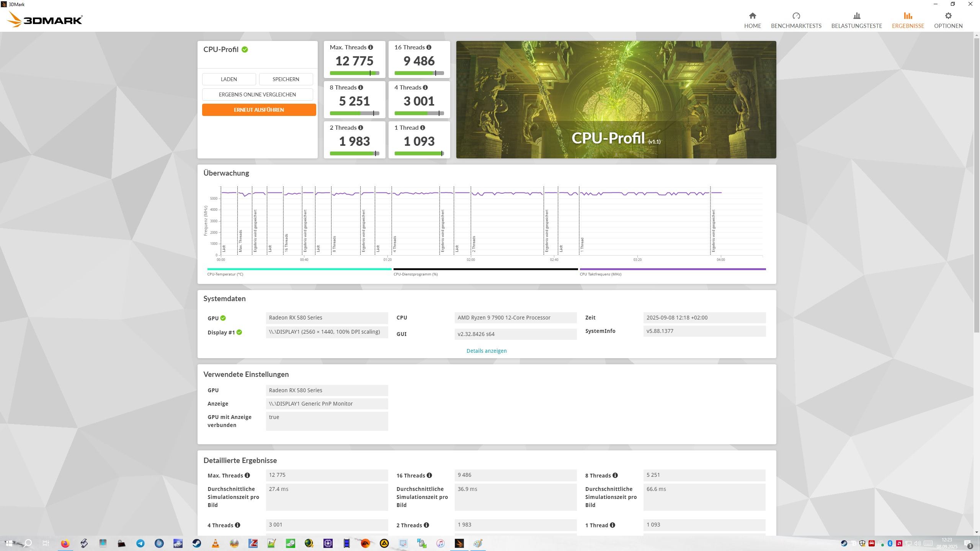The image size is (980, 551).
Task: Click the 3DMark logo
Action: (45, 20)
